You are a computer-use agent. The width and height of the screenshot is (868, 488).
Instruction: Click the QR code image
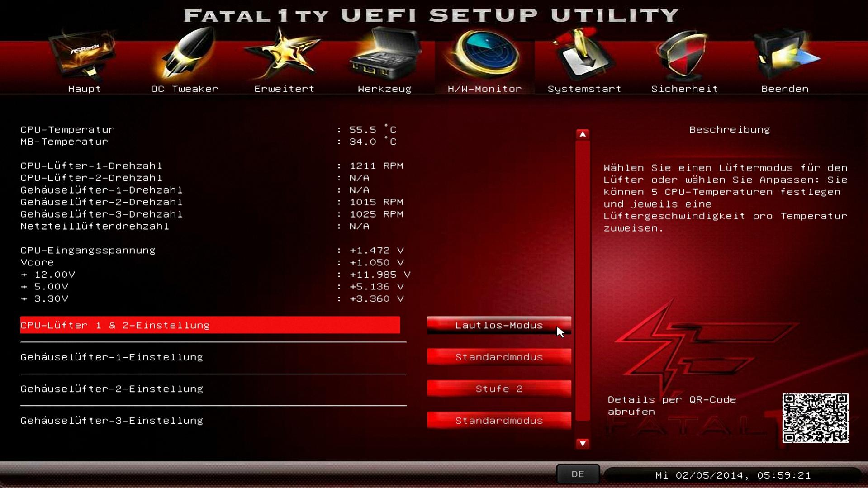coord(815,418)
